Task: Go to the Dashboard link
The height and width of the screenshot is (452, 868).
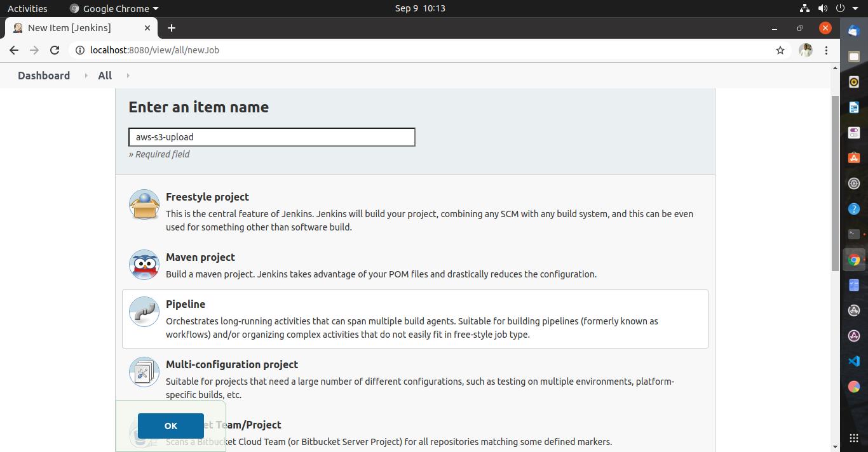Action: (43, 76)
